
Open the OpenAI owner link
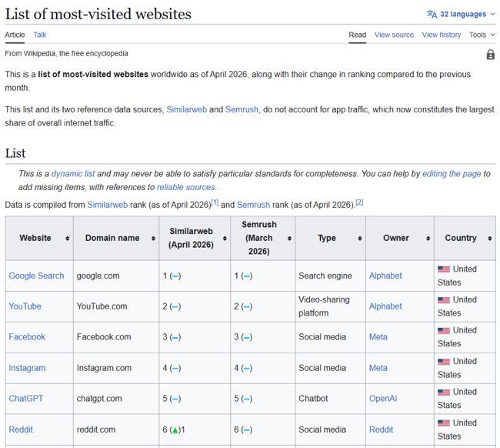click(x=383, y=399)
